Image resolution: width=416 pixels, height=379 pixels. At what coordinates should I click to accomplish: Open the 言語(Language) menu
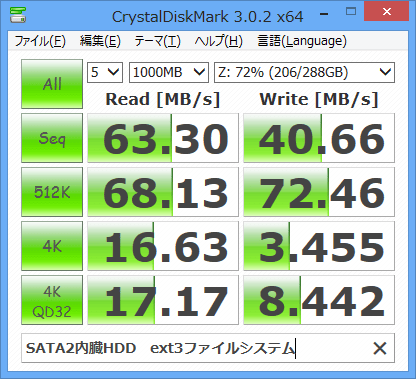pos(302,41)
